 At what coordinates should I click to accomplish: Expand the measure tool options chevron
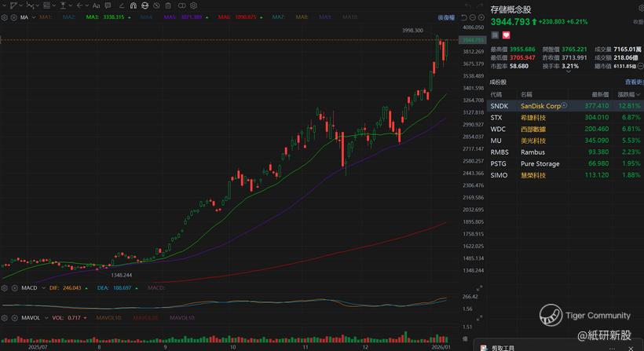[71, 5]
